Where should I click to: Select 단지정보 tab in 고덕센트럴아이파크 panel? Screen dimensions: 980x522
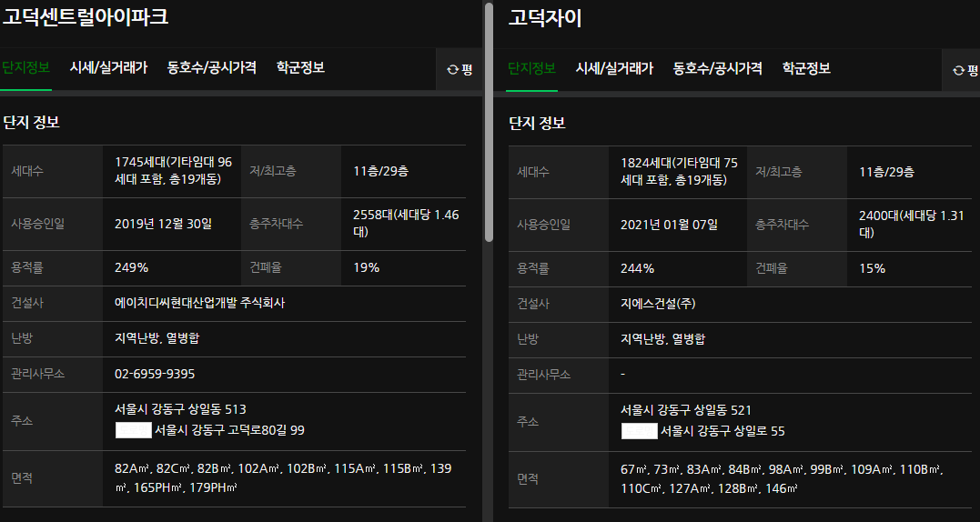[25, 67]
